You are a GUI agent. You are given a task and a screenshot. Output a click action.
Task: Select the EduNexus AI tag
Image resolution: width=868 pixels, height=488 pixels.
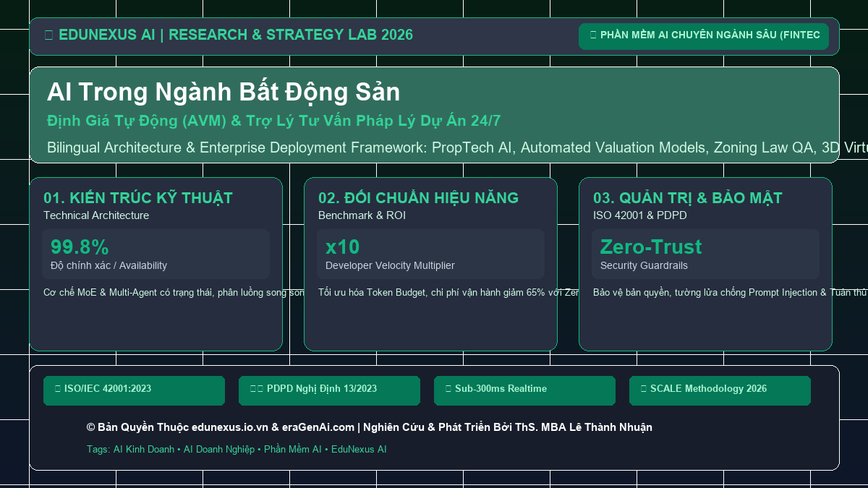coord(359,449)
